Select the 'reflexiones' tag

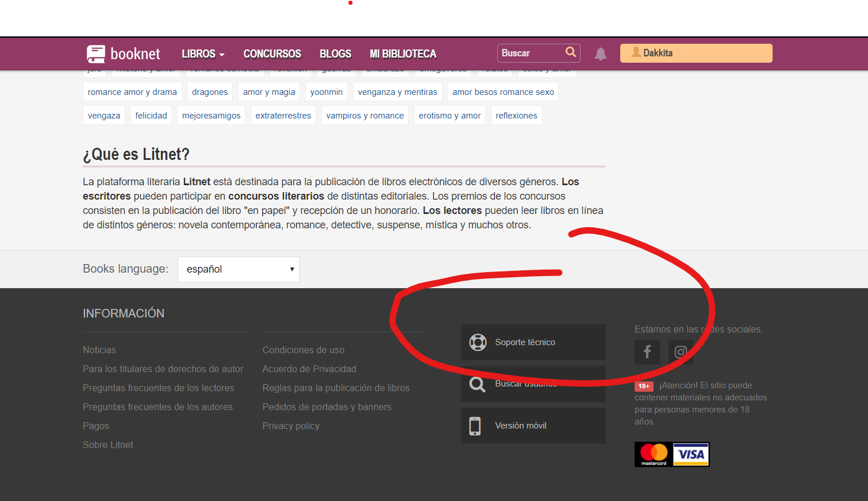[x=516, y=116]
